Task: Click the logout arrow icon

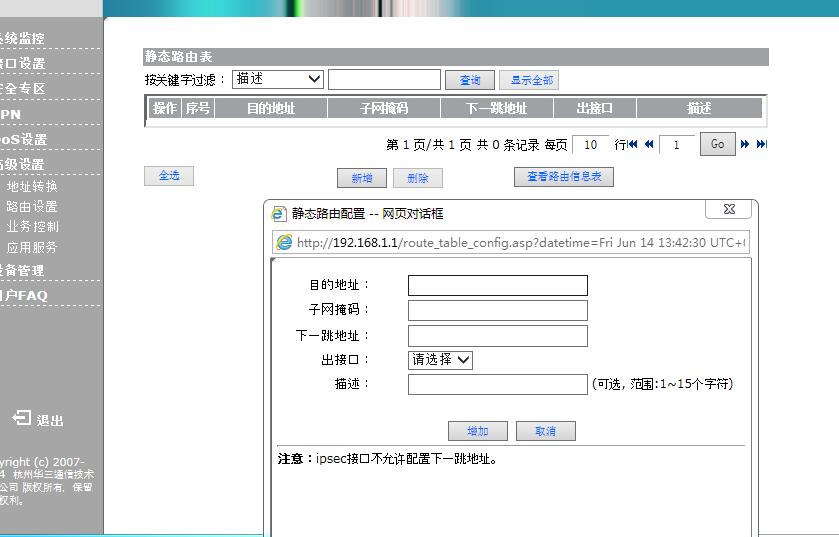Action: coord(22,418)
